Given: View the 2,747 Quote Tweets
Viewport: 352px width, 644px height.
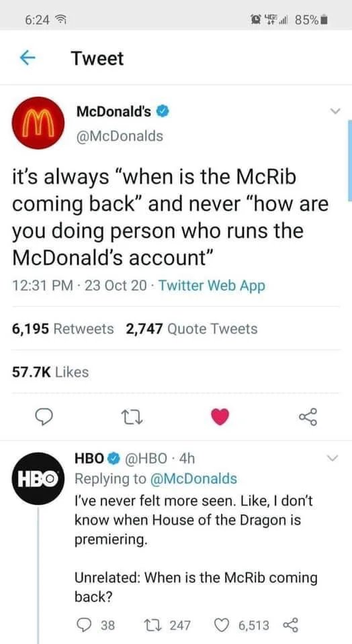Looking at the screenshot, I should pos(191,329).
